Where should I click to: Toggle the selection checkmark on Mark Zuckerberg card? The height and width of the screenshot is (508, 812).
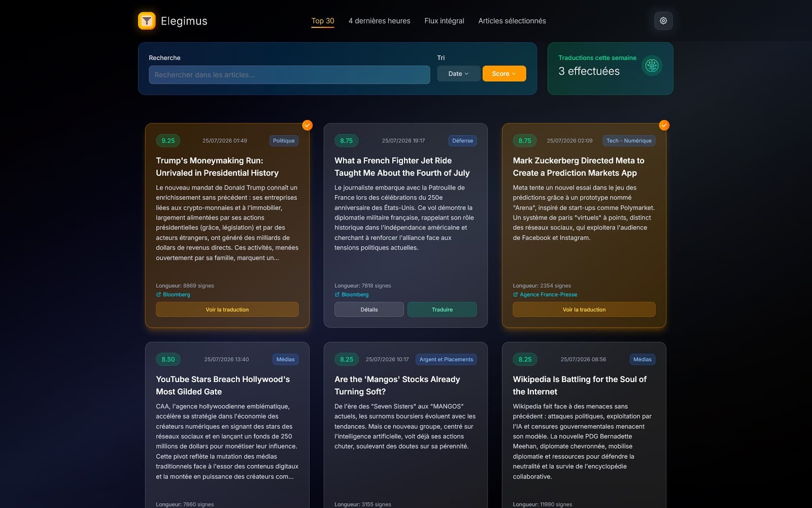pyautogui.click(x=664, y=125)
